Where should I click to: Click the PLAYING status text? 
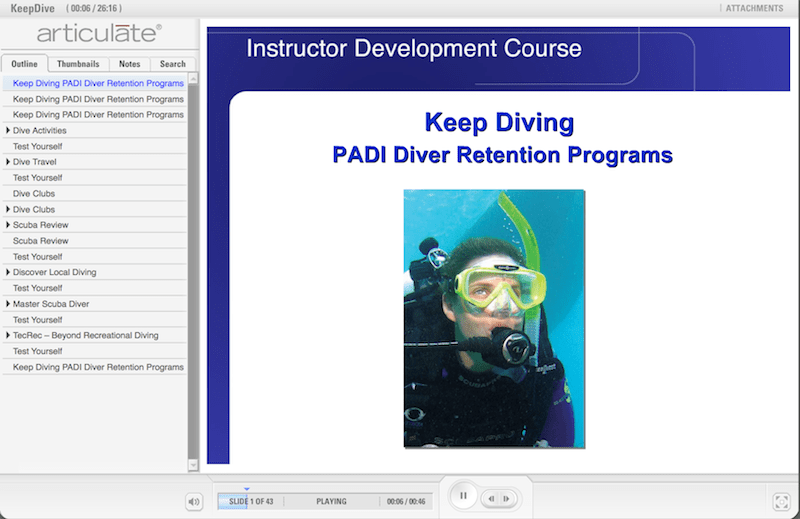331,502
